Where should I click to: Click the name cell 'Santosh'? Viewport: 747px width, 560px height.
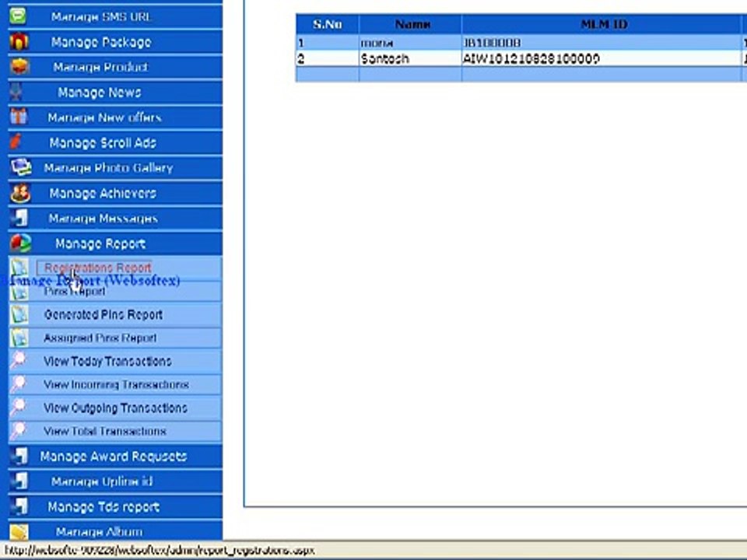click(x=410, y=58)
